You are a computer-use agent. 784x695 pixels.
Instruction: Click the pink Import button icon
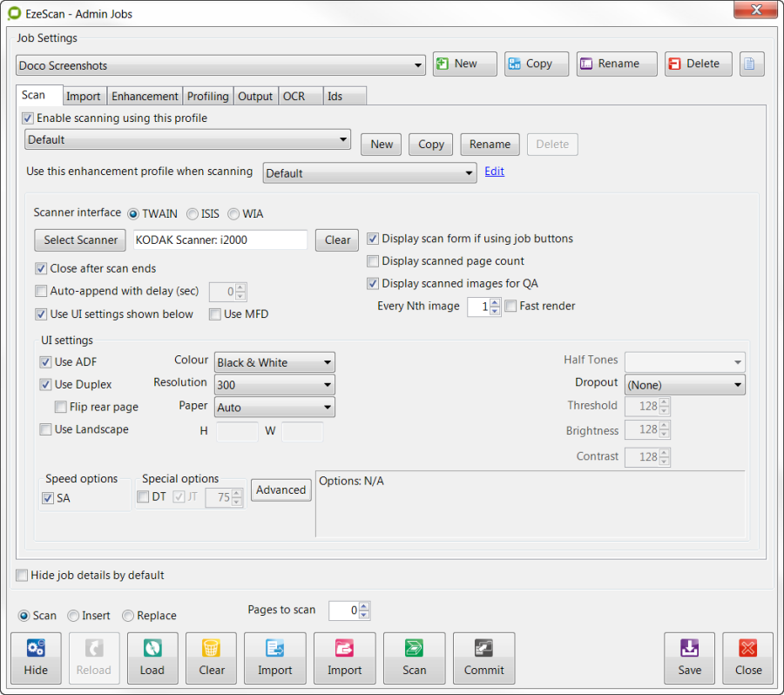(x=344, y=648)
